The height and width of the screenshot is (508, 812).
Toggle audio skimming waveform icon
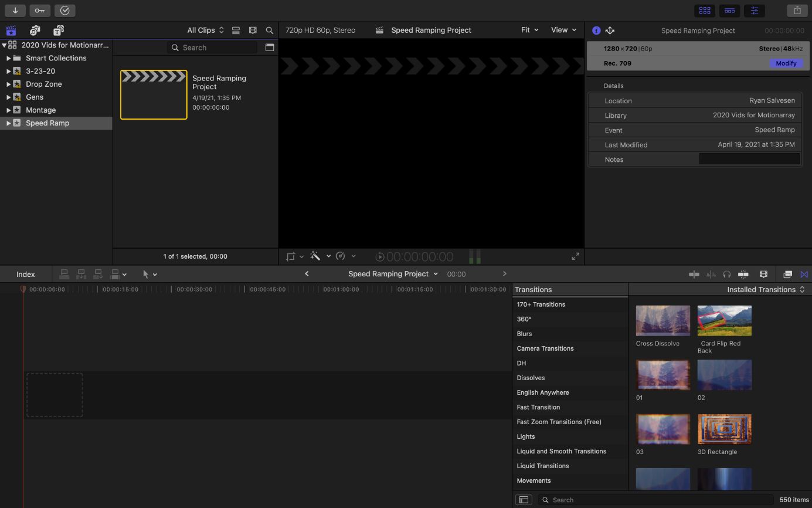click(710, 274)
